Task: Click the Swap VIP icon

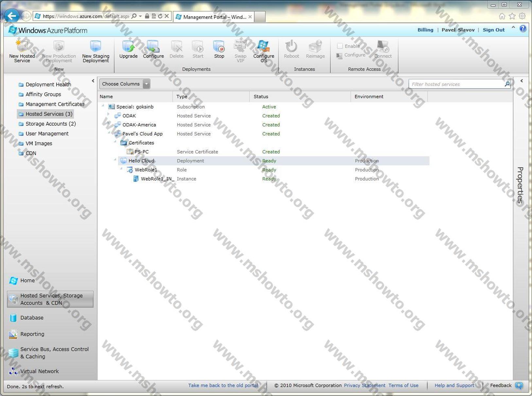Action: pos(240,46)
